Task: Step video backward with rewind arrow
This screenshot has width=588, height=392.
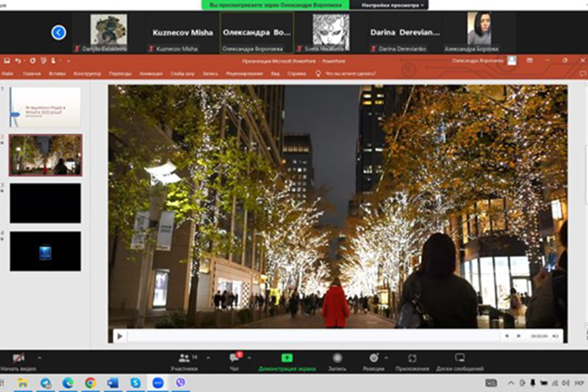Action: point(506,336)
